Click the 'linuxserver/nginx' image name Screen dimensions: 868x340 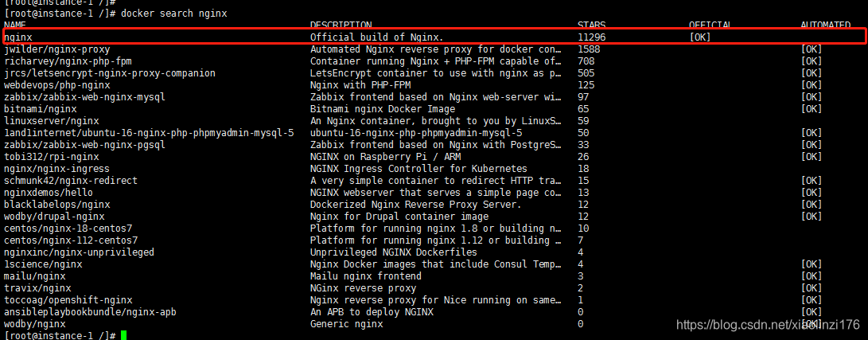52,121
